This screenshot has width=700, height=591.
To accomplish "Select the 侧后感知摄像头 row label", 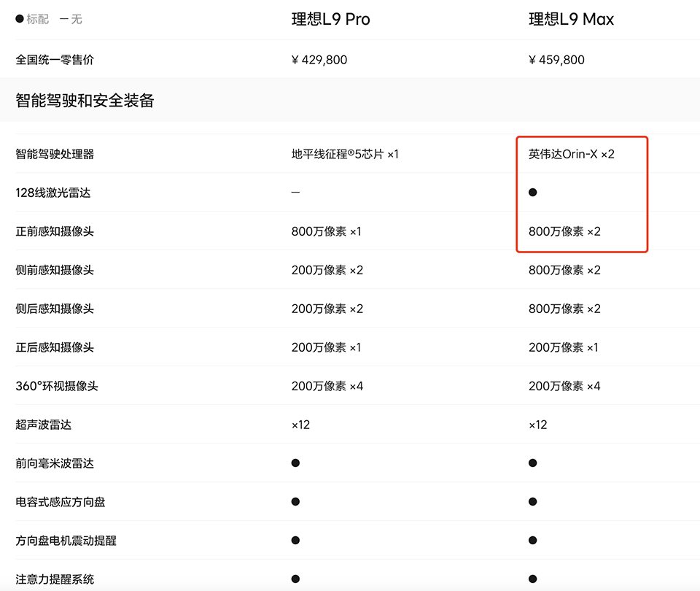I will 55,309.
